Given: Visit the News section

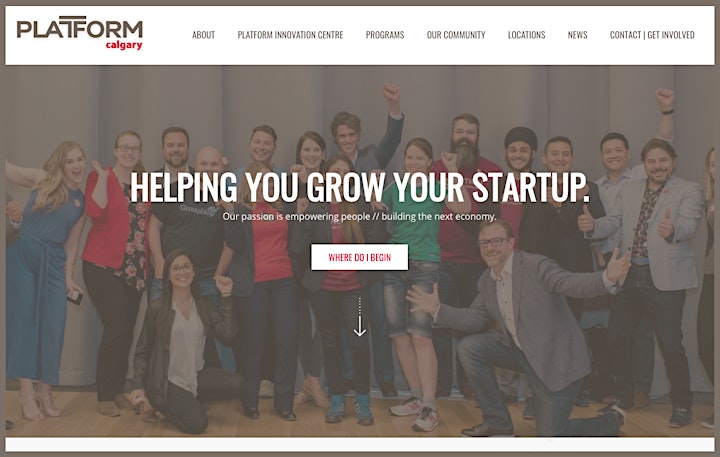Looking at the screenshot, I should pyautogui.click(x=578, y=35).
